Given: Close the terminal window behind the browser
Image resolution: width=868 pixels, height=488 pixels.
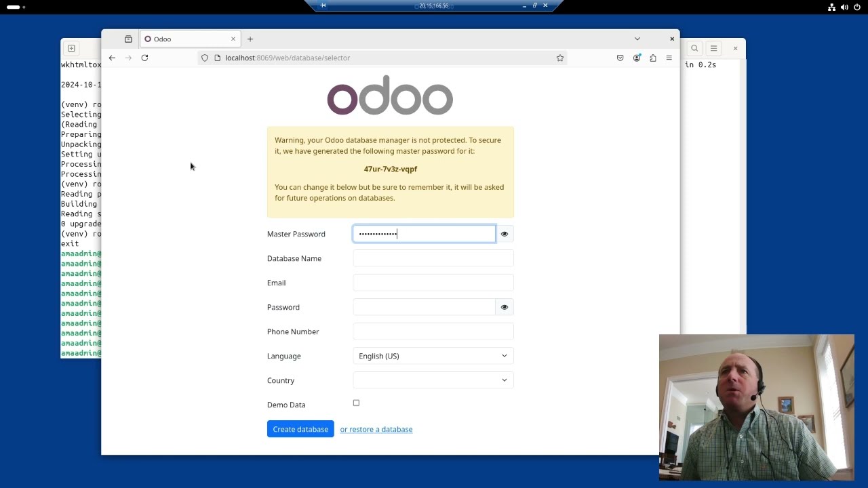Looking at the screenshot, I should tap(735, 48).
